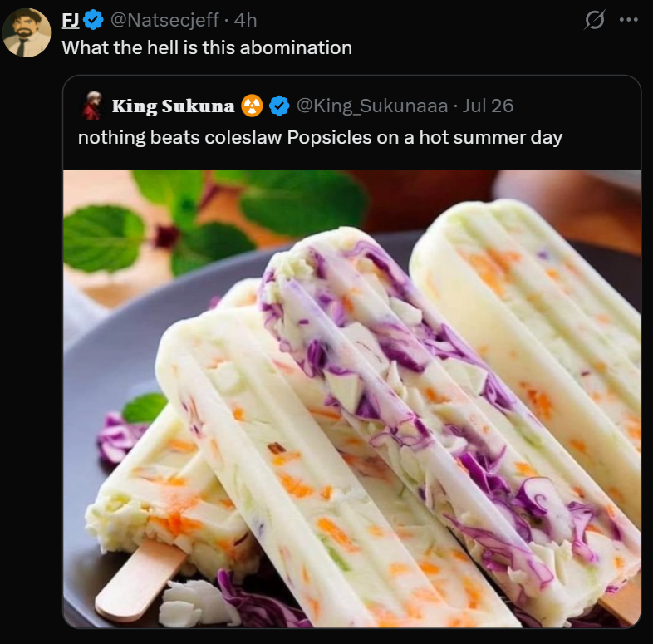Open the quoted coleslaw Popsicles tweet text
Screen dimensions: 653x644
point(320,137)
